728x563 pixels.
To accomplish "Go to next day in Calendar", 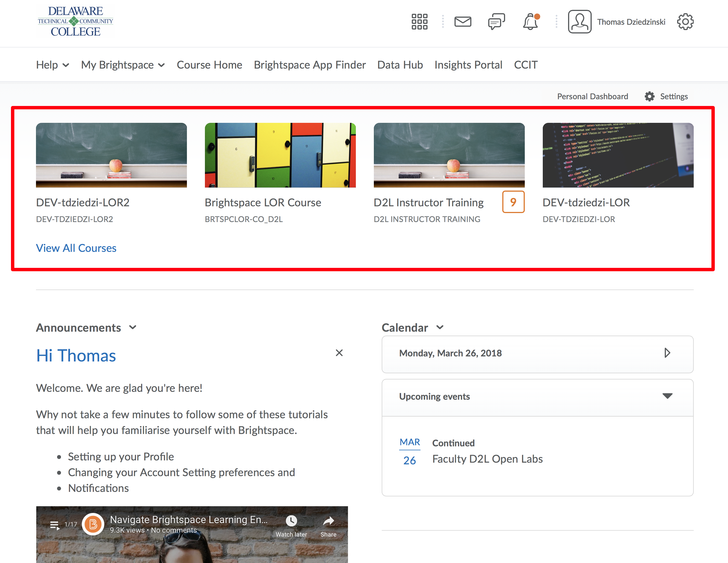I will click(667, 353).
